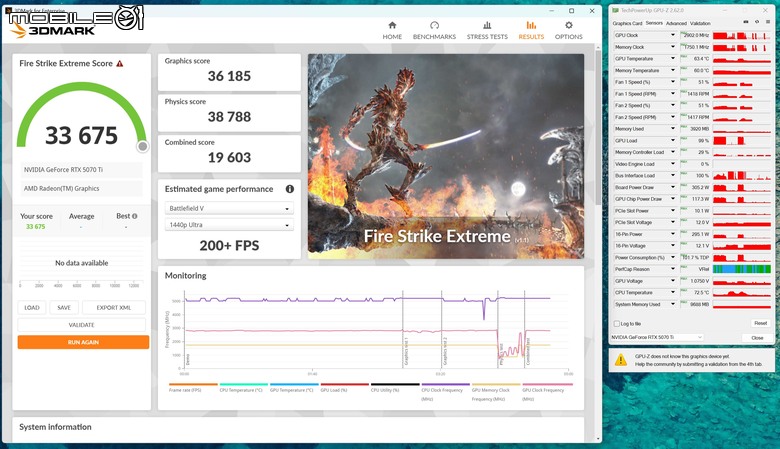Open the Home section in 3DMark
Viewport: 780px width, 449px height.
coord(392,30)
